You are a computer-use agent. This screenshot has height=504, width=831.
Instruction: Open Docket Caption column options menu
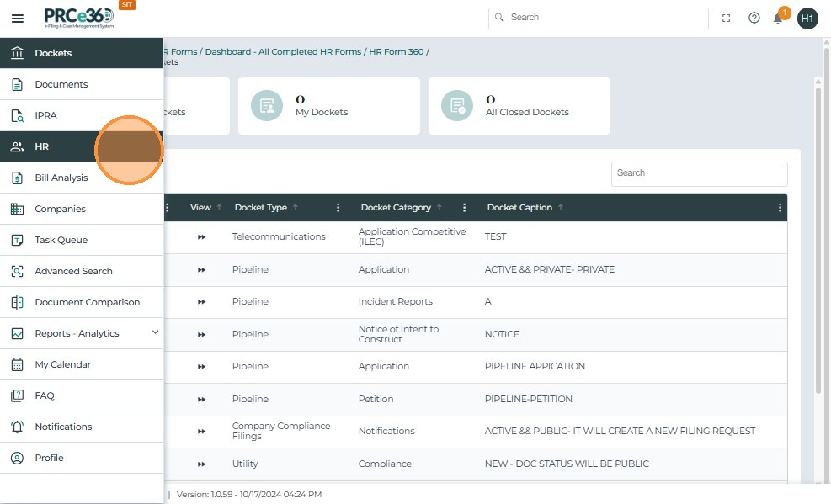[780, 208]
